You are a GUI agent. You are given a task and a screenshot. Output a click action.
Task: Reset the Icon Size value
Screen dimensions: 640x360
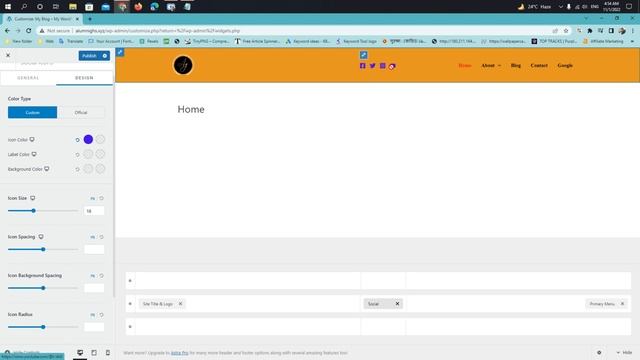point(102,198)
